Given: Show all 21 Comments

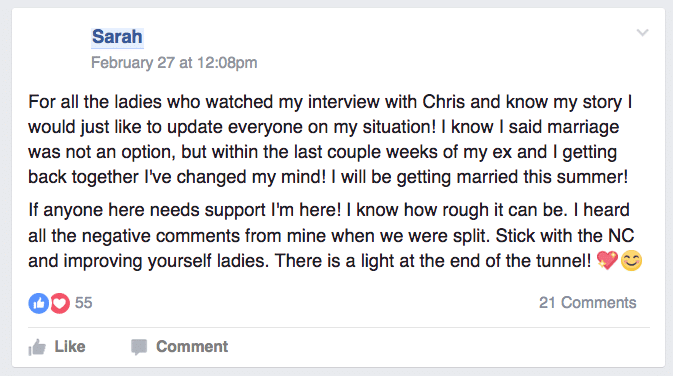Looking at the screenshot, I should 588,303.
